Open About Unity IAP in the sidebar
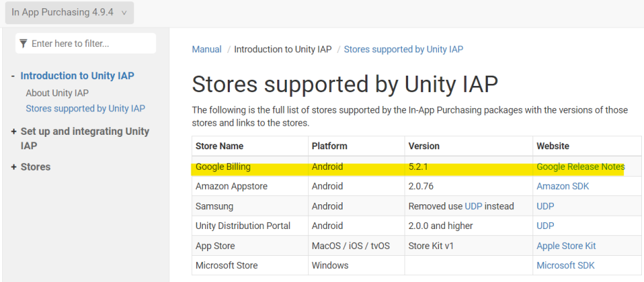644x282 pixels. (x=57, y=93)
